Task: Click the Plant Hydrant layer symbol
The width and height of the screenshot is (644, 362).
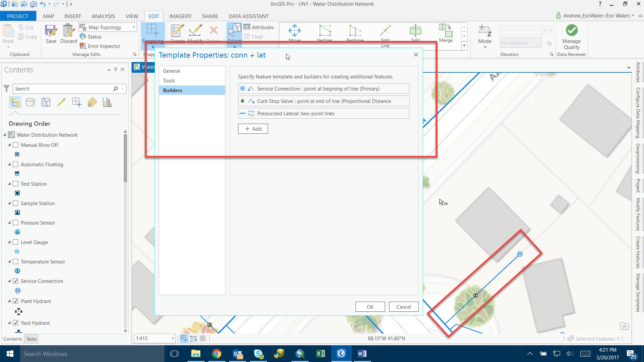Action: (x=18, y=311)
